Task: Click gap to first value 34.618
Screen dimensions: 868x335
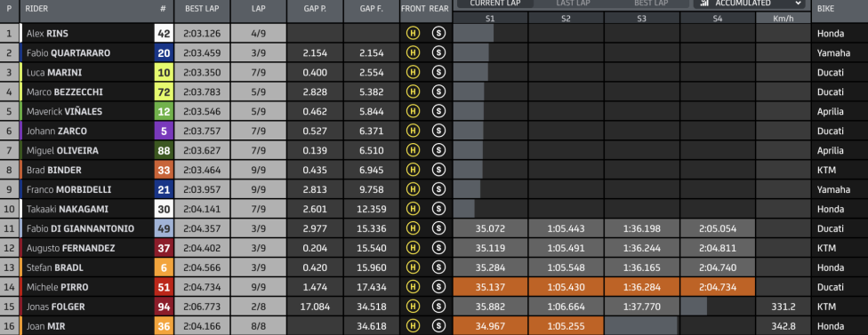Action: [x=372, y=326]
